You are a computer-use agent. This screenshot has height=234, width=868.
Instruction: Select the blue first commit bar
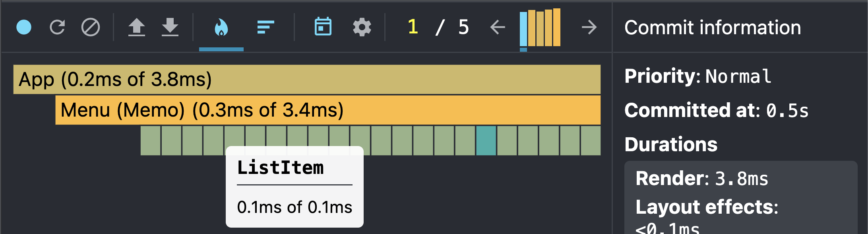523,29
